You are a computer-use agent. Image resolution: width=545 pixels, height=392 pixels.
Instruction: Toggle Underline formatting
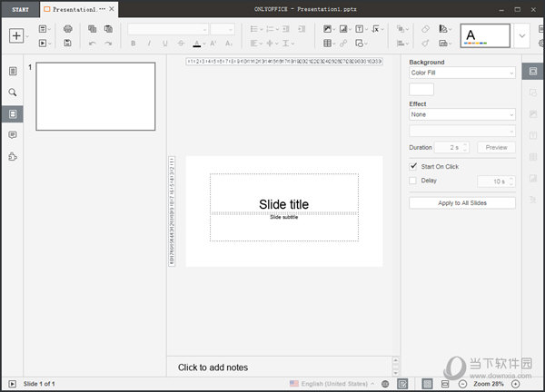point(164,44)
